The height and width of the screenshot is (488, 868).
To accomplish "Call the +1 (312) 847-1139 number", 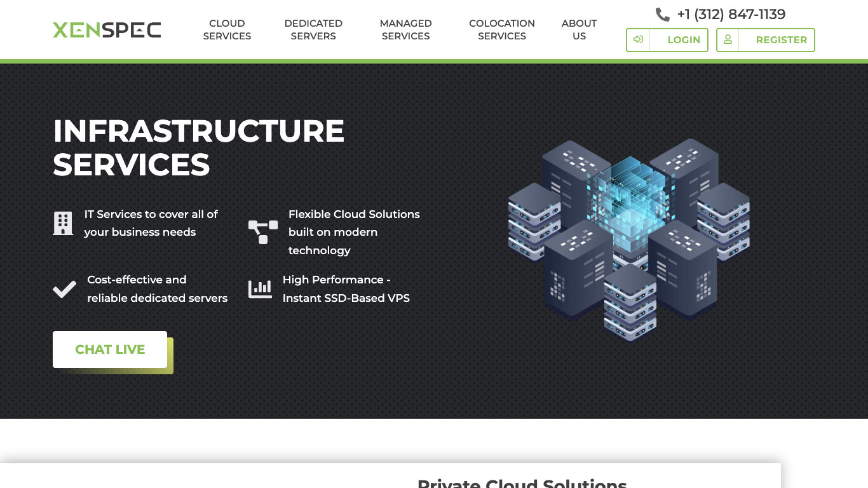I will point(731,15).
